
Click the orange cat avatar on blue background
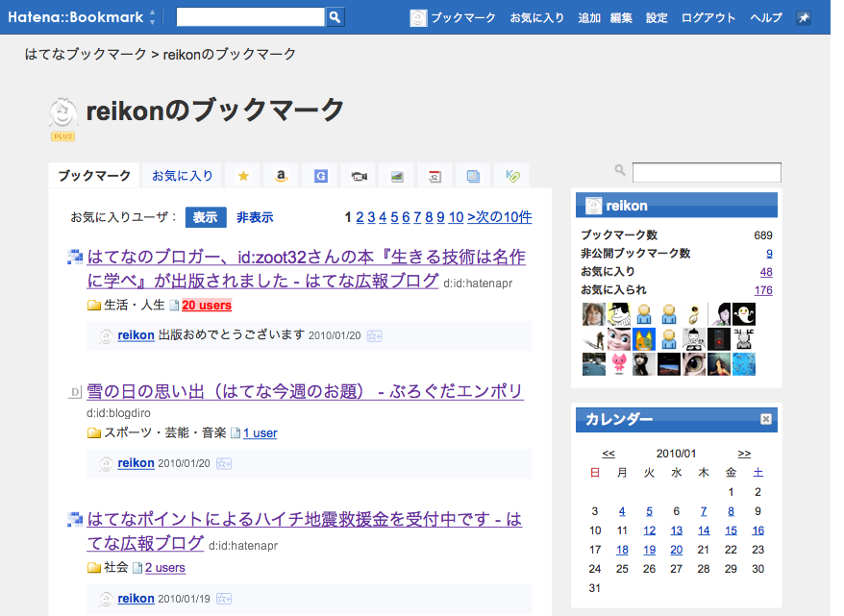[x=644, y=339]
